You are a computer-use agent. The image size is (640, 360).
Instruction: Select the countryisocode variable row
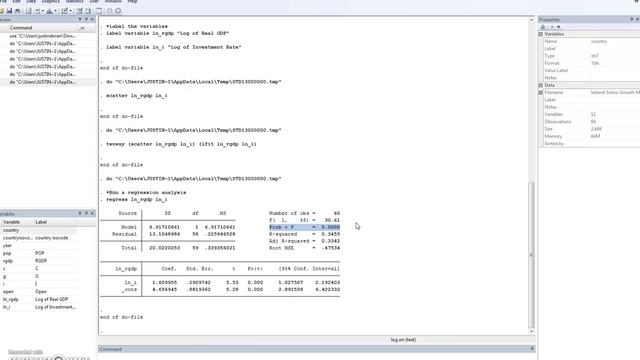pos(38,238)
